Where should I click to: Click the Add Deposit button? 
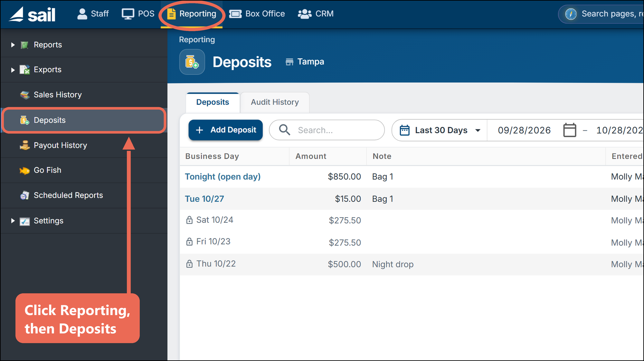tap(225, 130)
